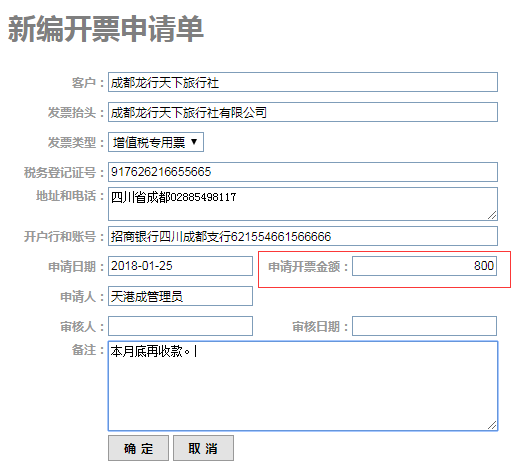Screen dimensions: 526x465
Task: Click the 地址和电话 textarea resize handle
Action: tap(492, 215)
